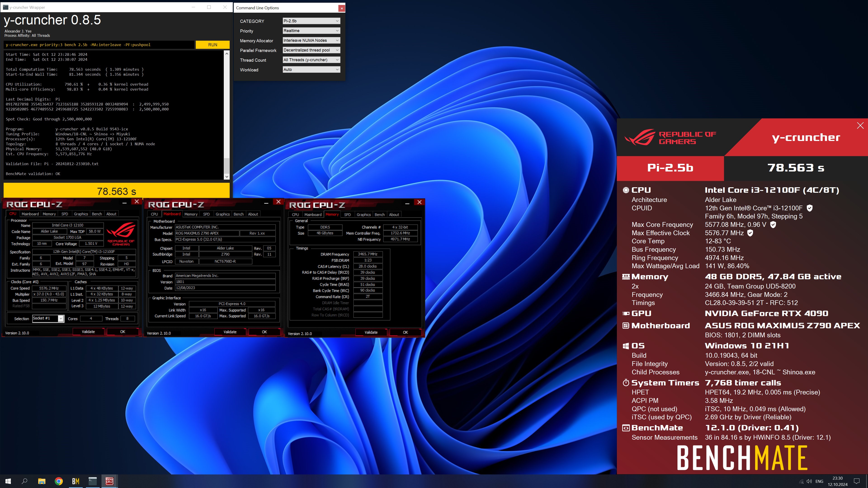
Task: Open the y-cruncher console taskbar icon
Action: tap(92, 481)
